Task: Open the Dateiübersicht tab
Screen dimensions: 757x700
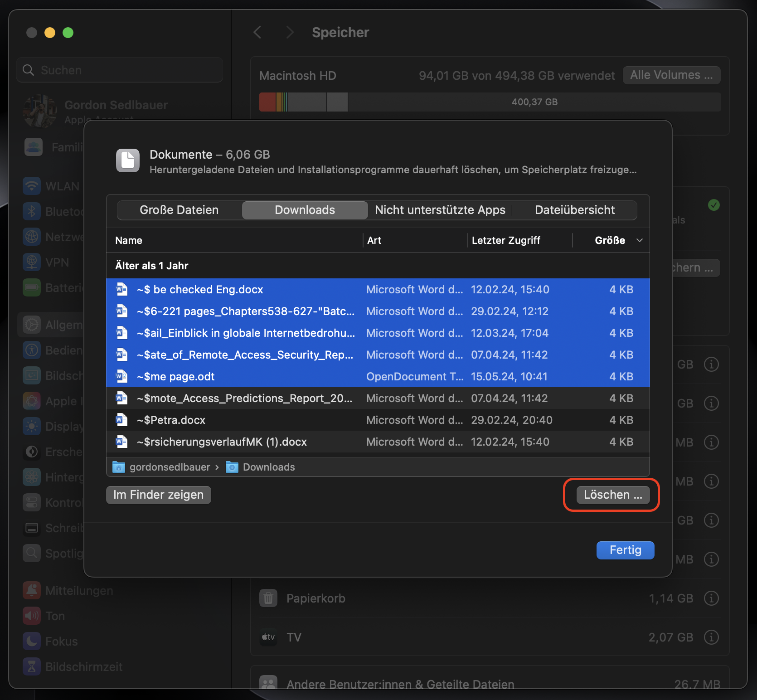Action: click(574, 210)
